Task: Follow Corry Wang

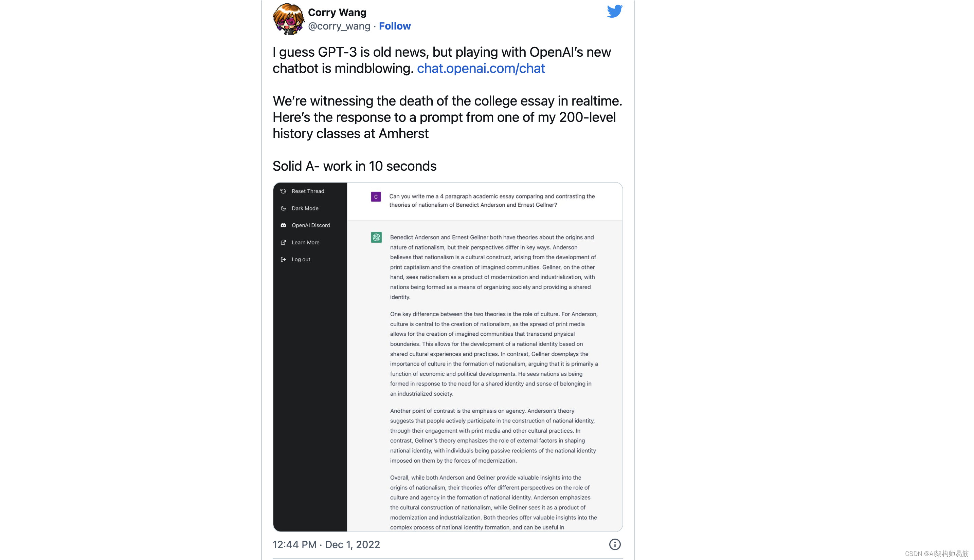Action: [395, 26]
